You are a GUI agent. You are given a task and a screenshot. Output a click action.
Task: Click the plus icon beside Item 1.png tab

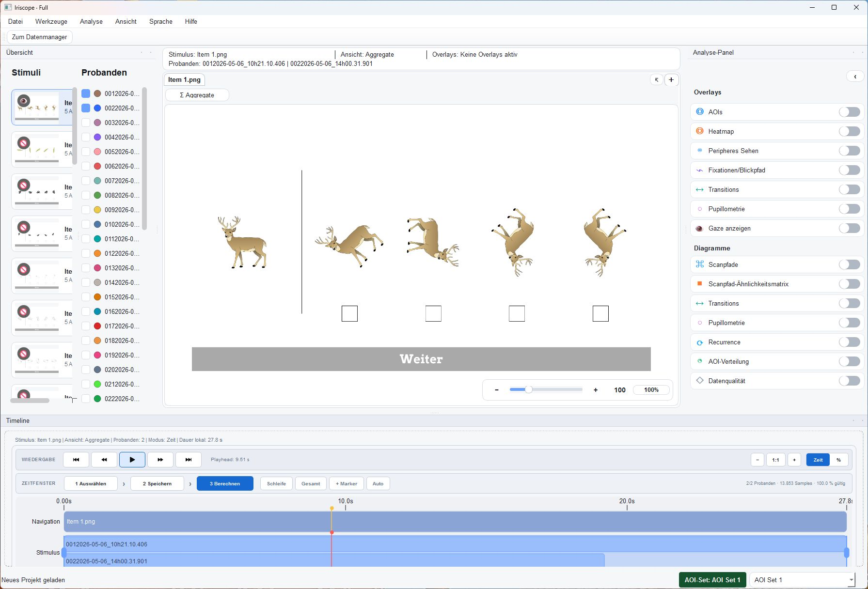[671, 80]
